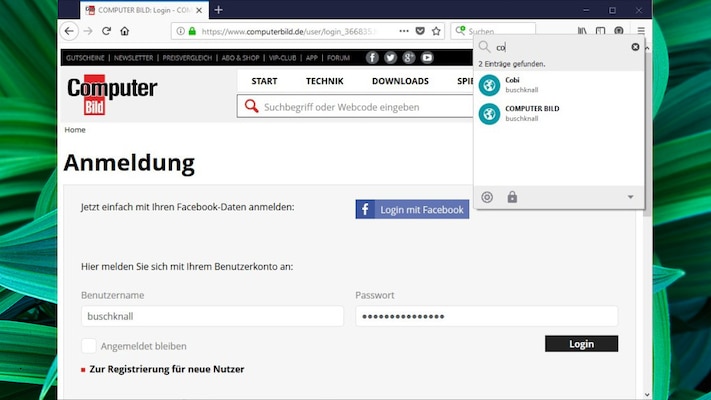Go to the browser home page icon
Image resolution: width=711 pixels, height=400 pixels.
point(125,31)
